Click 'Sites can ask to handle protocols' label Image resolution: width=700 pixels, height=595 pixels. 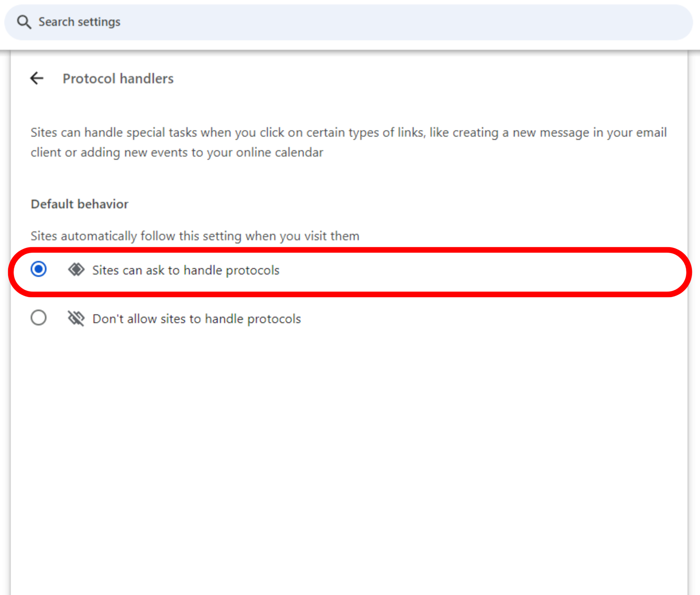(186, 270)
